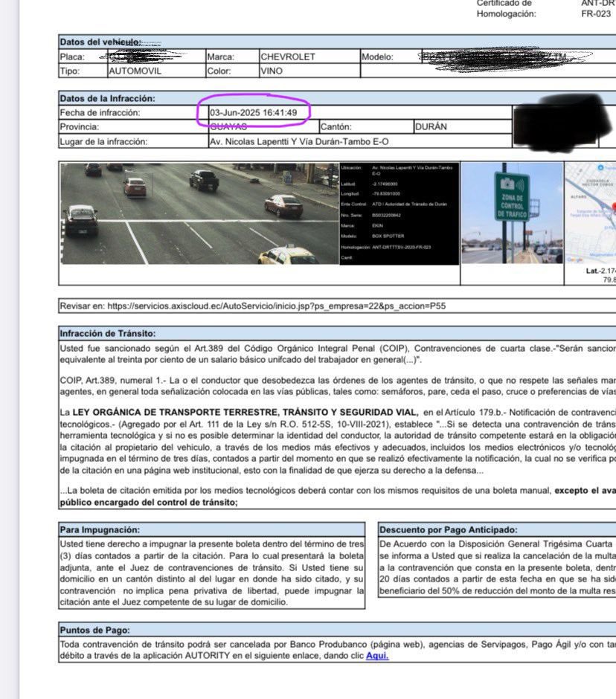Click the "VINO" color value
616x699 pixels.
(272, 71)
